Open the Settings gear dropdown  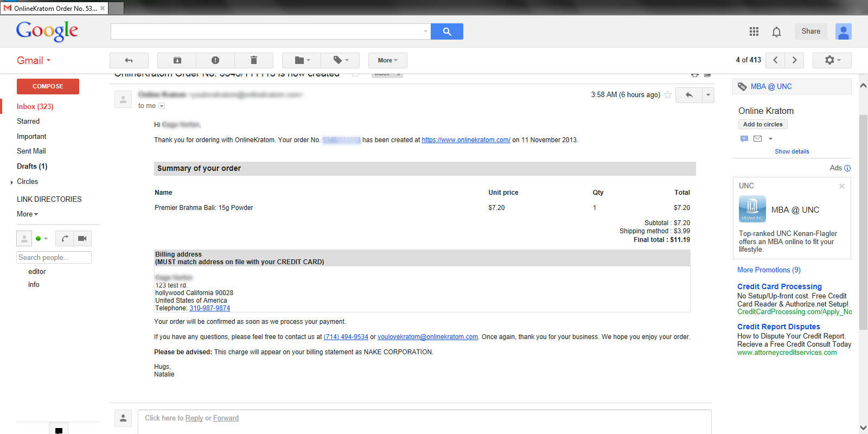[x=832, y=60]
